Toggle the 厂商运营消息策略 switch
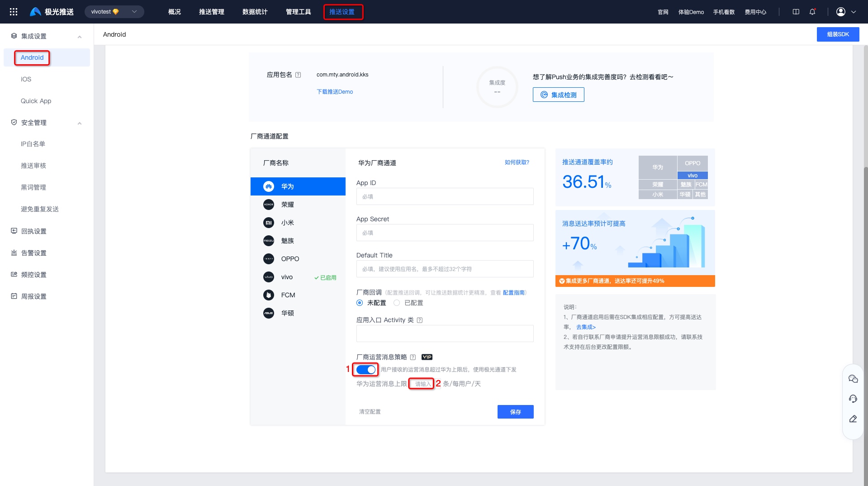This screenshot has height=486, width=868. [366, 370]
